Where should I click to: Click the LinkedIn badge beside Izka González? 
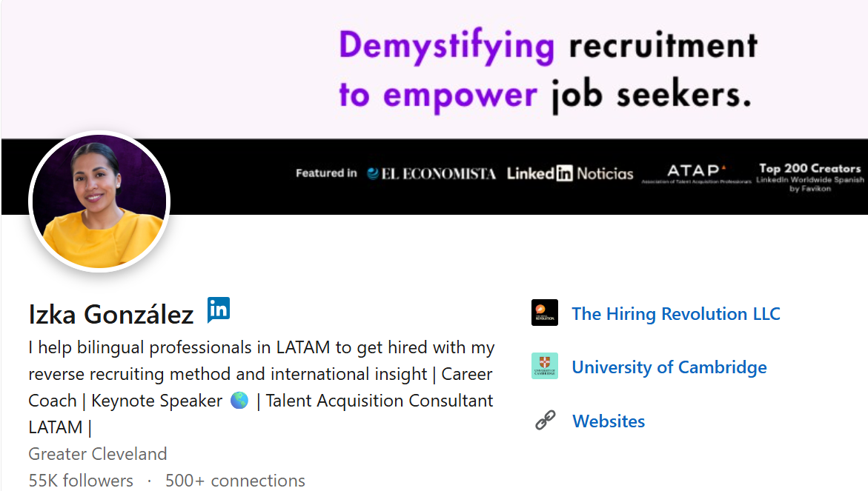(219, 310)
